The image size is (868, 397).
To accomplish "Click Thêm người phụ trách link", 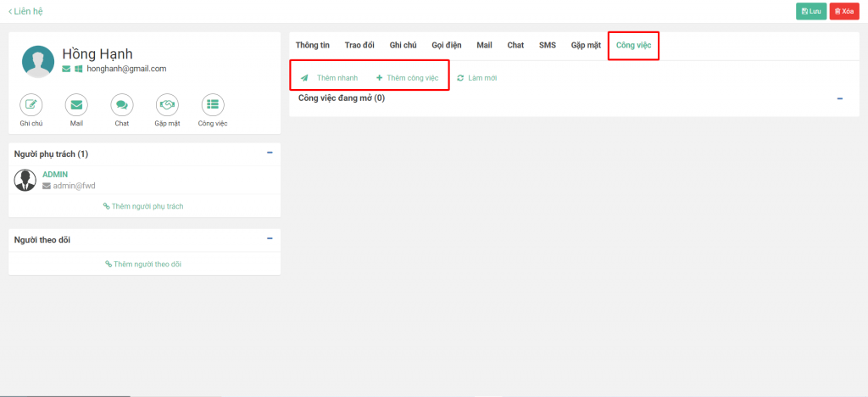I will click(143, 206).
